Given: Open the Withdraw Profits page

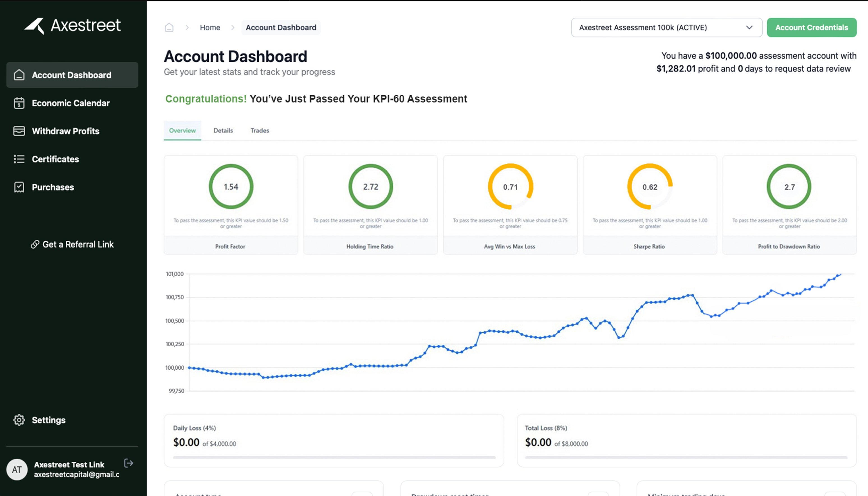Looking at the screenshot, I should click(65, 131).
